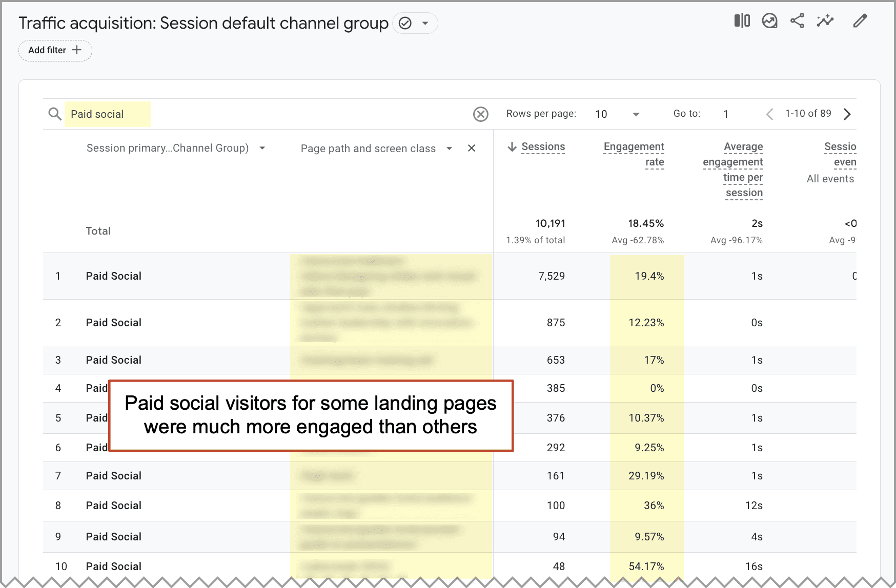Go to previous page of results

[x=769, y=114]
